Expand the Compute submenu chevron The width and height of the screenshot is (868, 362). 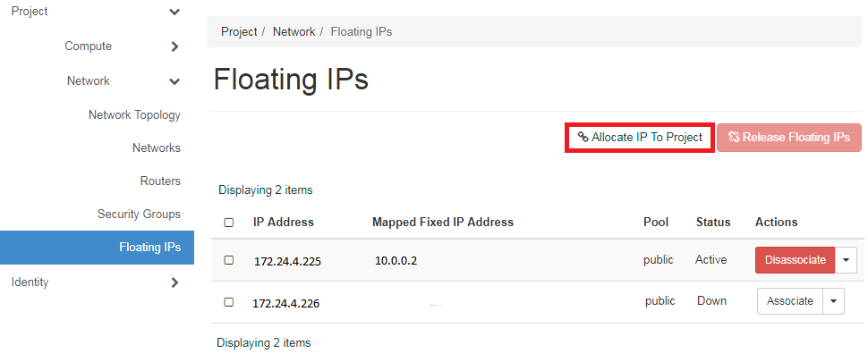tap(174, 46)
